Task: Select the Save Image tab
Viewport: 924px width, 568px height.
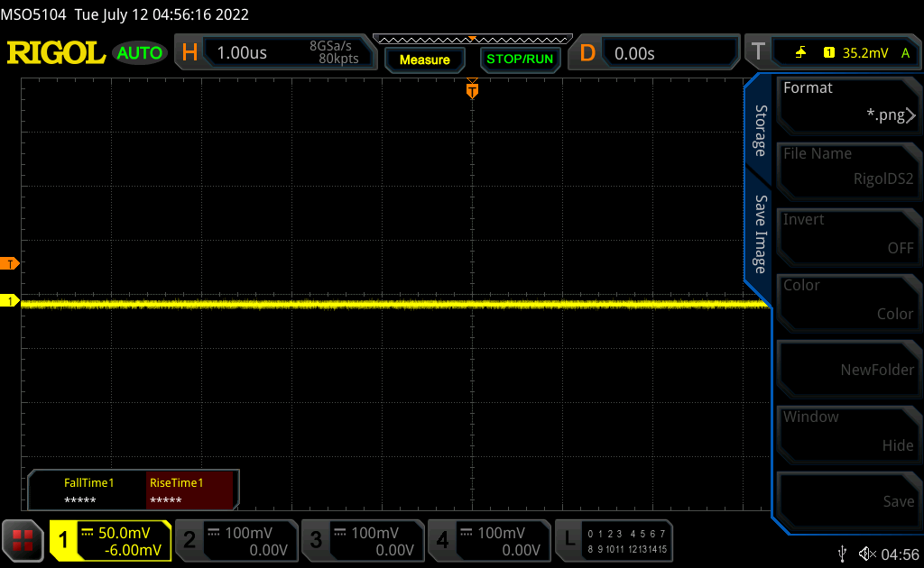Action: pyautogui.click(x=760, y=234)
